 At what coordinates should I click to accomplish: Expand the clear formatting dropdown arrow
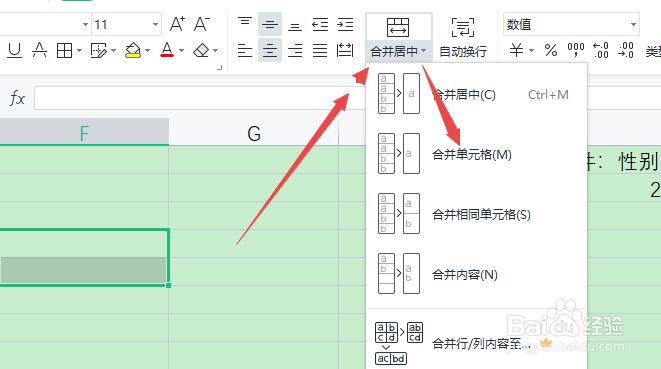(215, 51)
